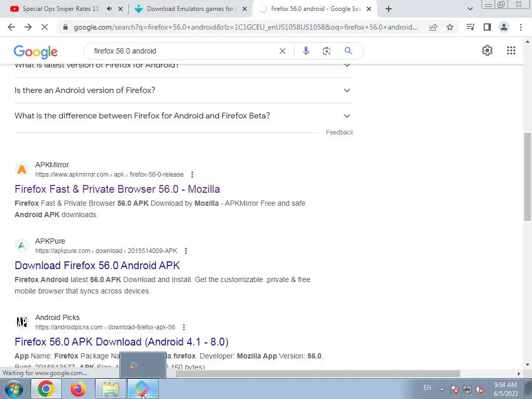This screenshot has width=532, height=399.
Task: Launch Firefox from taskbar
Action: pos(78,389)
